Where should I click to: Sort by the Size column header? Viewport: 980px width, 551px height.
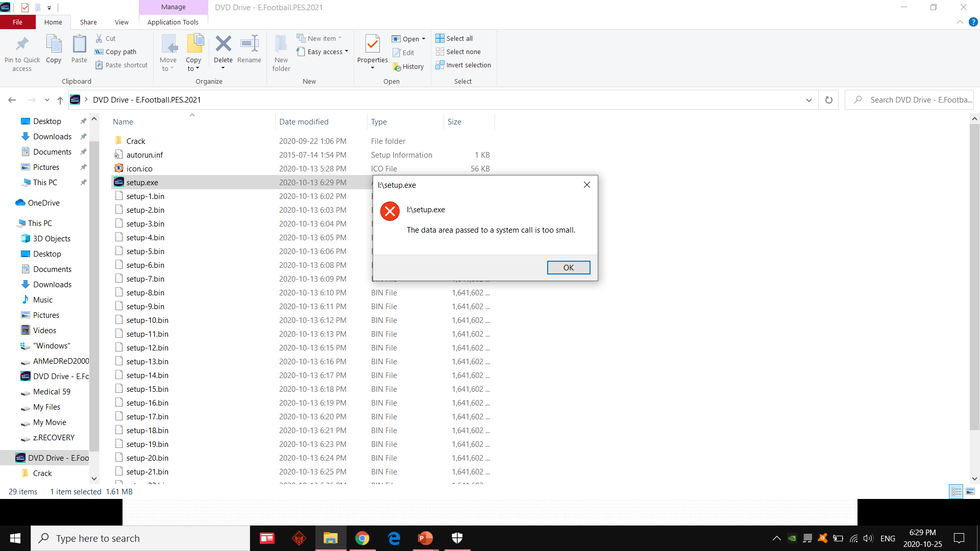click(469, 121)
